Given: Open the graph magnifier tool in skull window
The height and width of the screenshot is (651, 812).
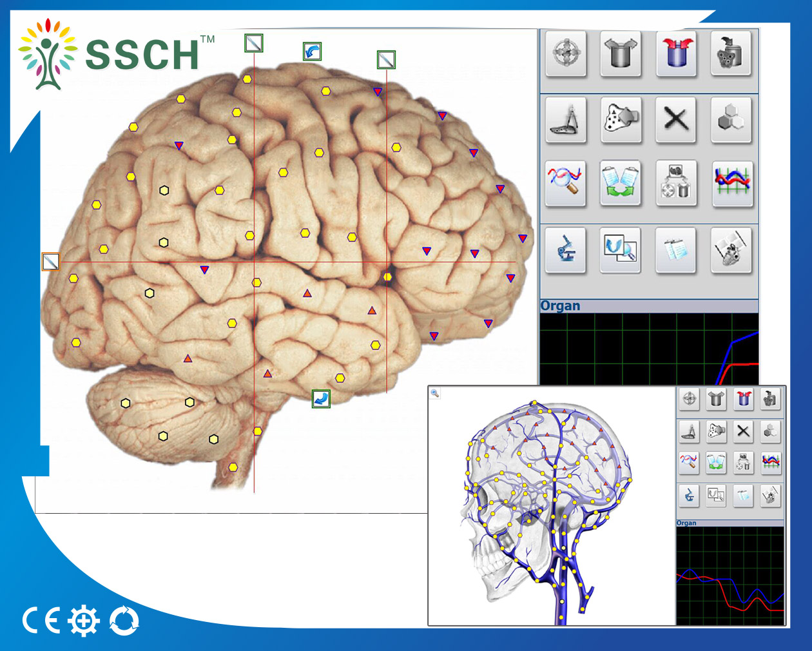Looking at the screenshot, I should point(690,462).
